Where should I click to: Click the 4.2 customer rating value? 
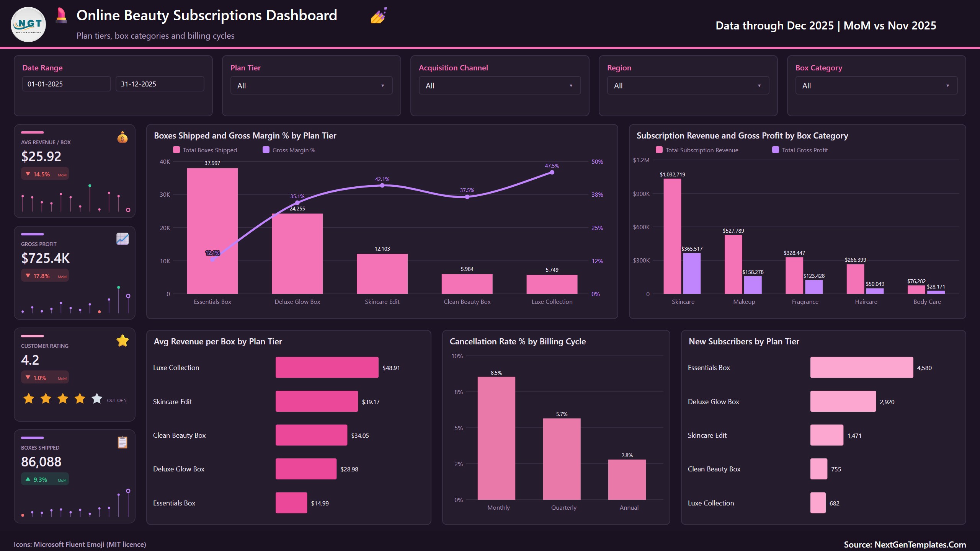coord(30,360)
